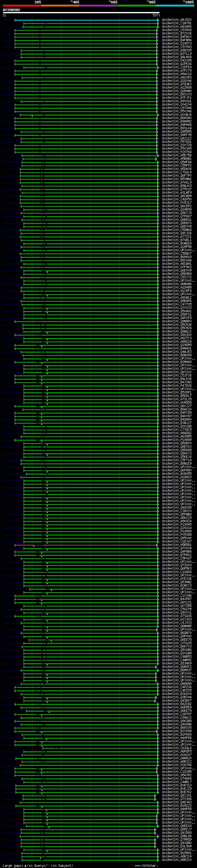This screenshot has width=197, height=868.
Task: Click the purple ~60% identity color segment
Action: pyautogui.click(x=98, y=6)
